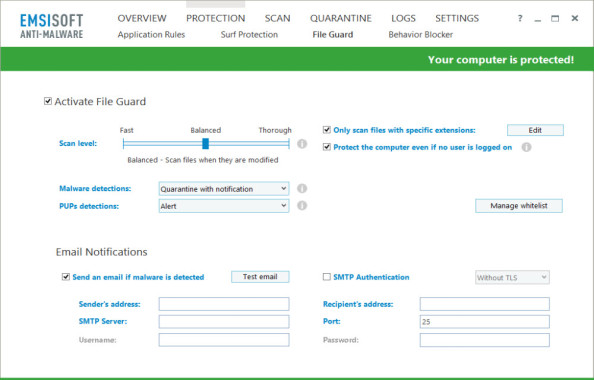Click the Username input field

click(224, 340)
